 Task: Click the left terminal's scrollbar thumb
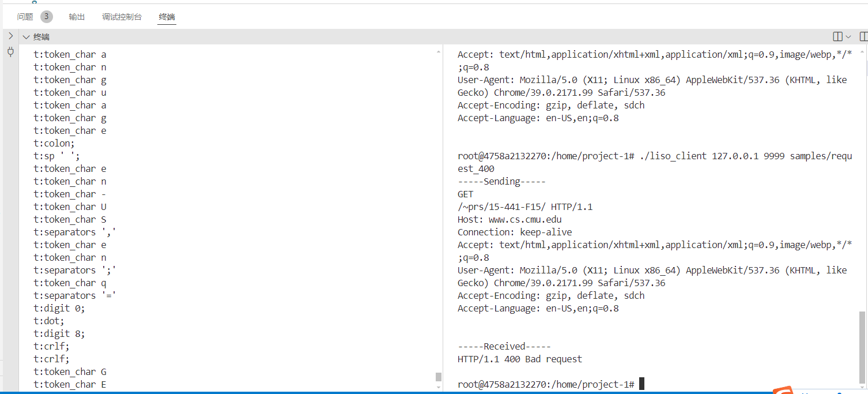coord(439,377)
